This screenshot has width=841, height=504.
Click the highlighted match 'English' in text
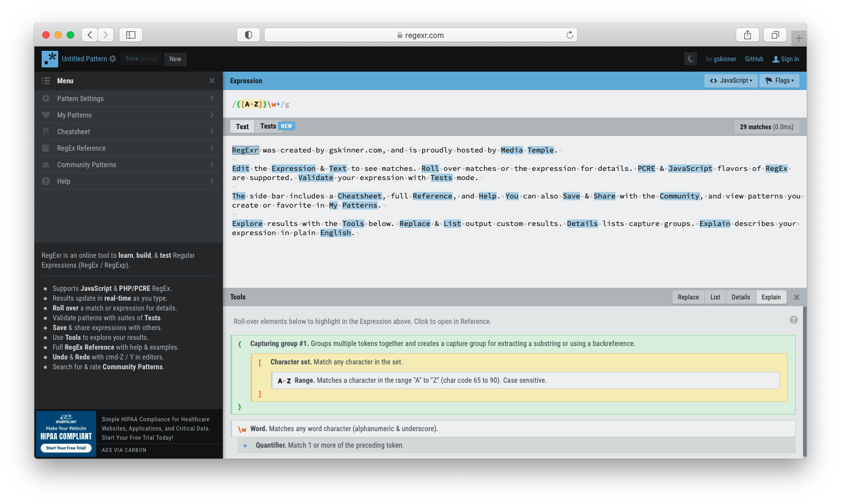(x=336, y=233)
